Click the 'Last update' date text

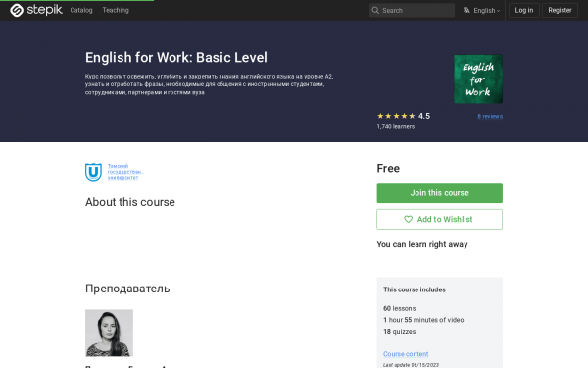coord(411,365)
